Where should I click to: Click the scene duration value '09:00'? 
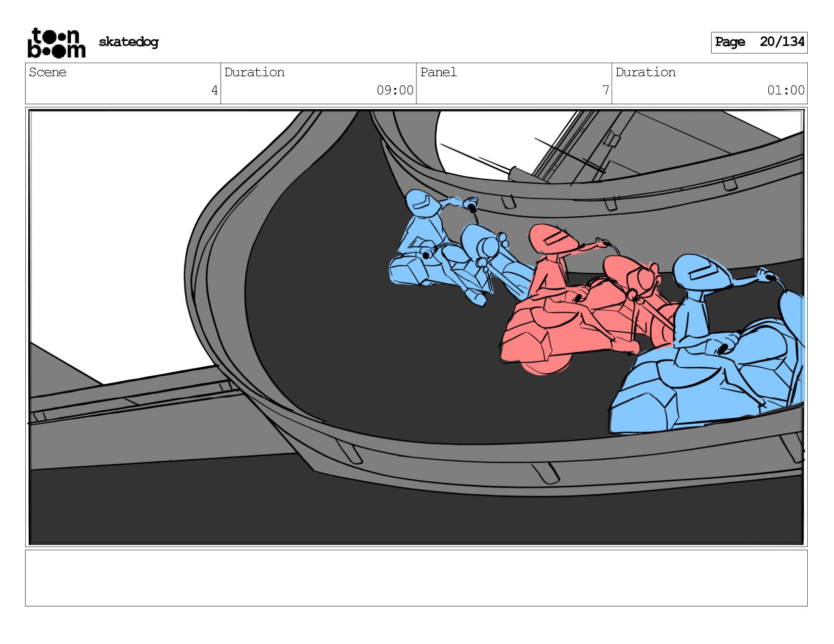[x=395, y=90]
